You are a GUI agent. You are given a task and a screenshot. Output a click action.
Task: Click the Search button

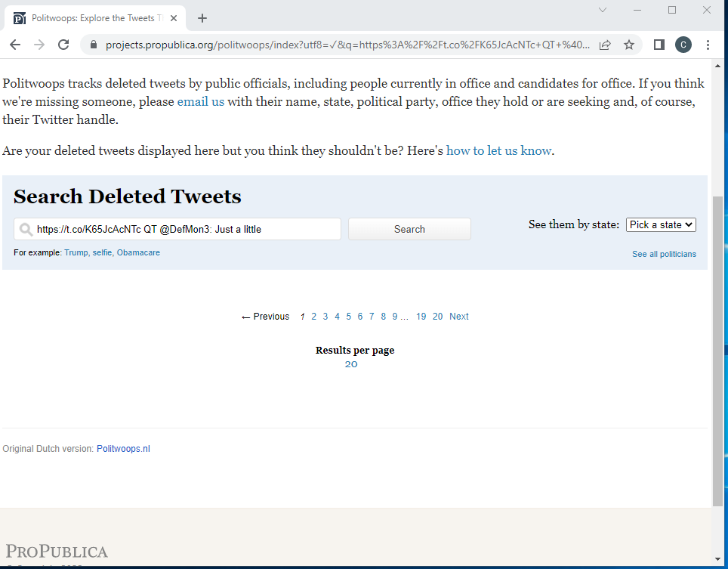tap(409, 229)
